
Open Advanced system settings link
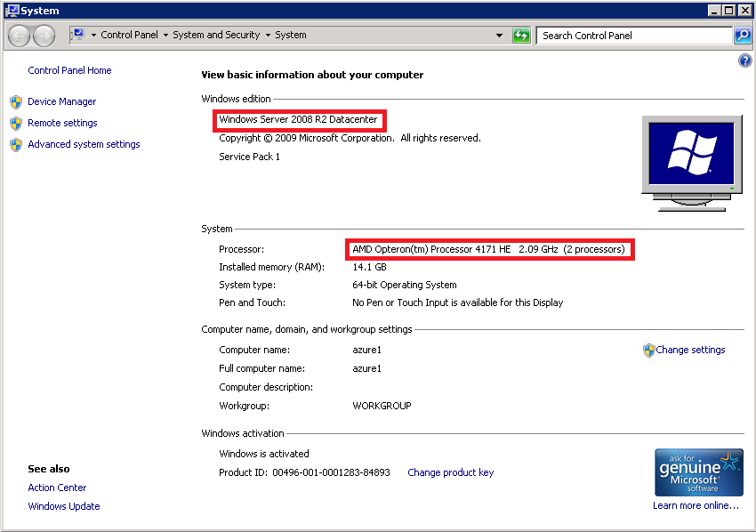click(84, 144)
